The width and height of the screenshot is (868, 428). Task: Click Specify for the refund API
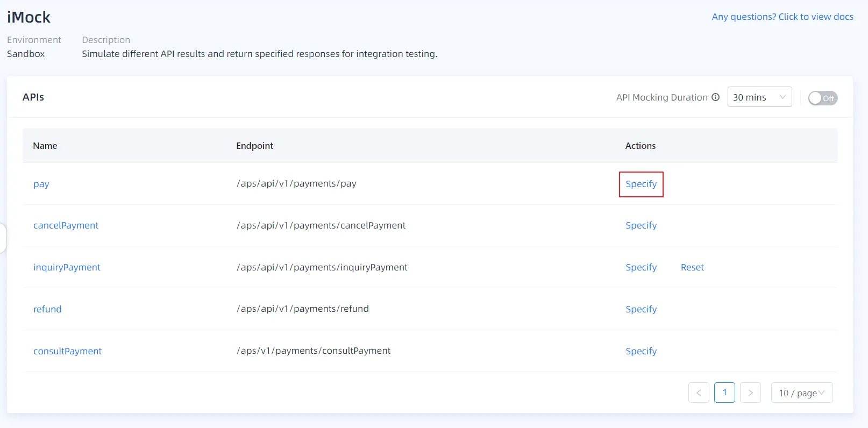click(641, 309)
